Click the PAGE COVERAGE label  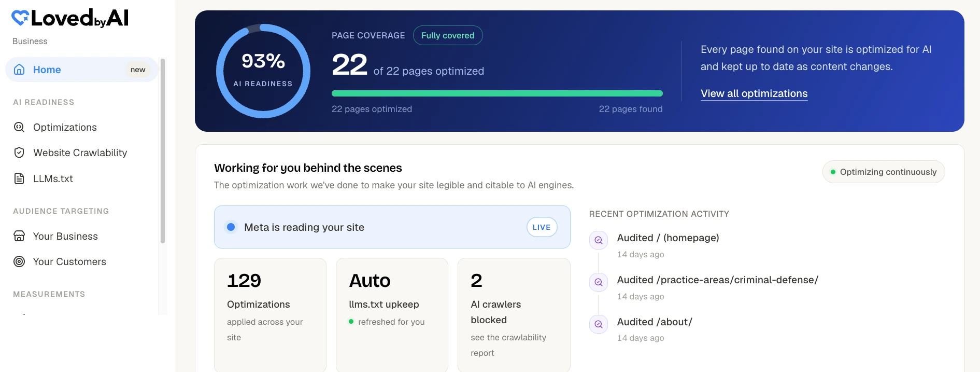tap(368, 35)
